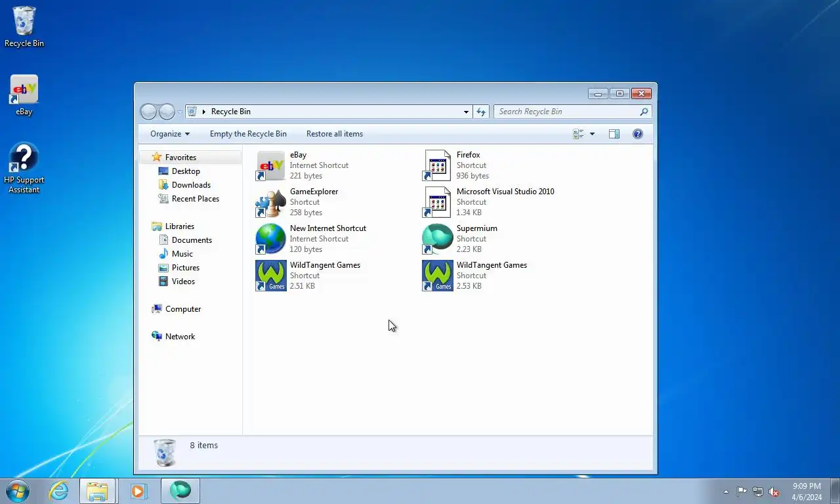Open the Organize dropdown menu
The height and width of the screenshot is (504, 840).
[x=170, y=134]
